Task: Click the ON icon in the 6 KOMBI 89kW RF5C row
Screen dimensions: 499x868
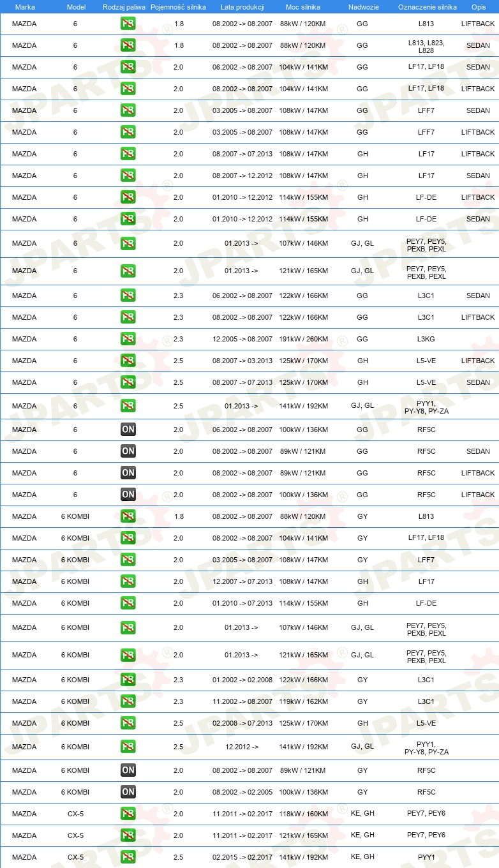Action: 128,770
